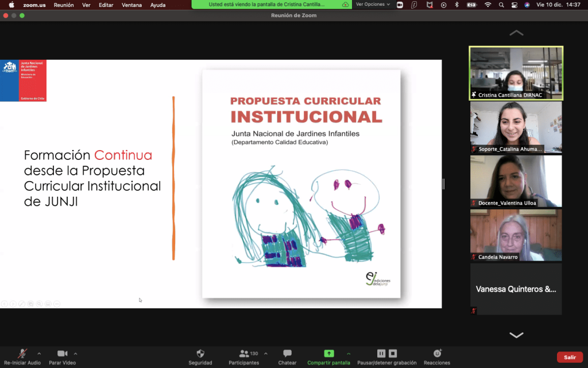Select Cristina Cantillana DIRNAC video tile
588x368 pixels.
516,73
